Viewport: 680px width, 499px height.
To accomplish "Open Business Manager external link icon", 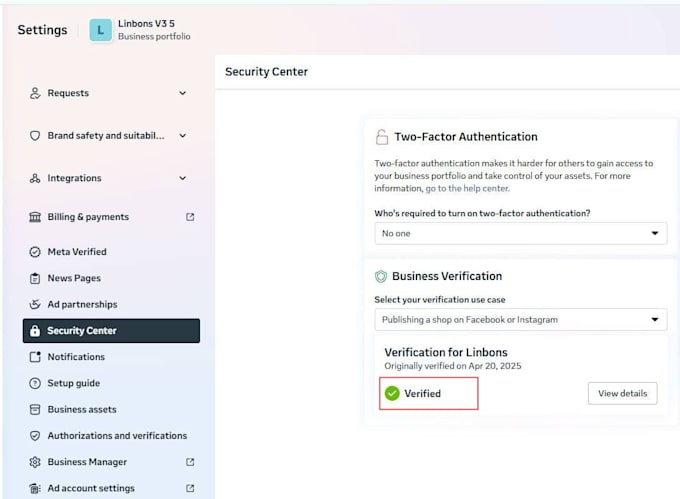I will (190, 462).
